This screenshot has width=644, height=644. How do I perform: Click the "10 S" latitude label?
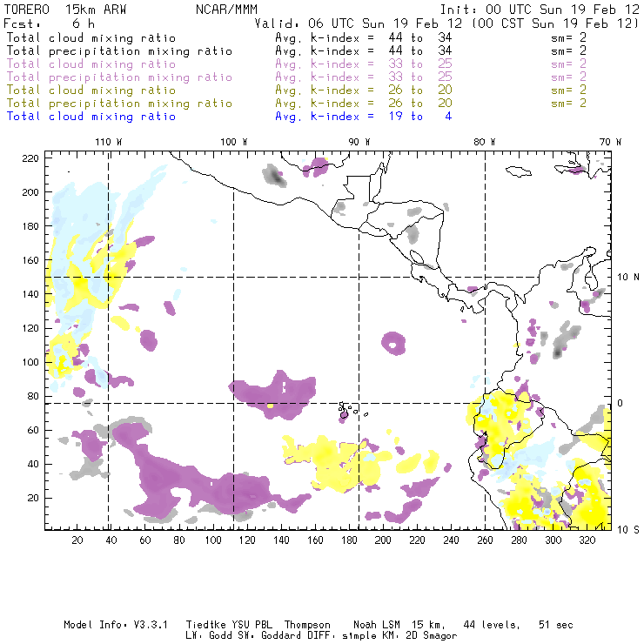pyautogui.click(x=628, y=530)
